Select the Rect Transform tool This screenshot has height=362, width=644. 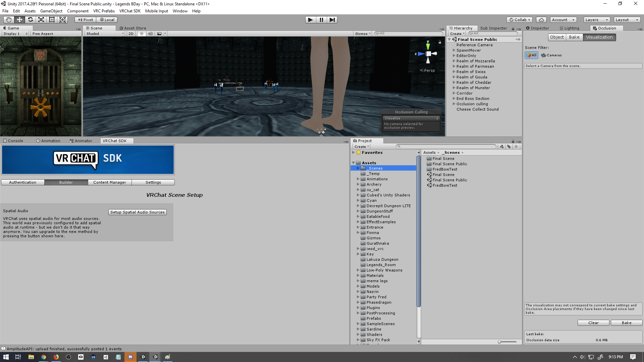pyautogui.click(x=52, y=20)
